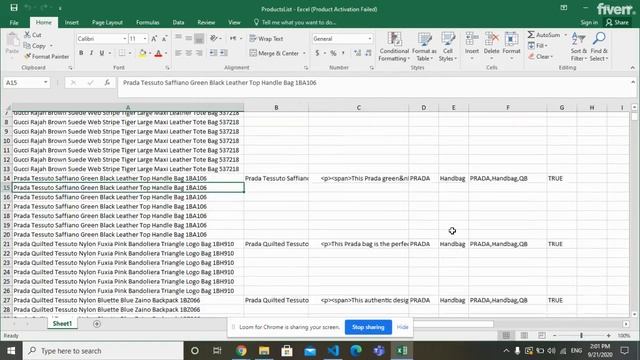The height and width of the screenshot is (360, 640).
Task: Open Conditional Formatting menu
Action: (x=394, y=47)
